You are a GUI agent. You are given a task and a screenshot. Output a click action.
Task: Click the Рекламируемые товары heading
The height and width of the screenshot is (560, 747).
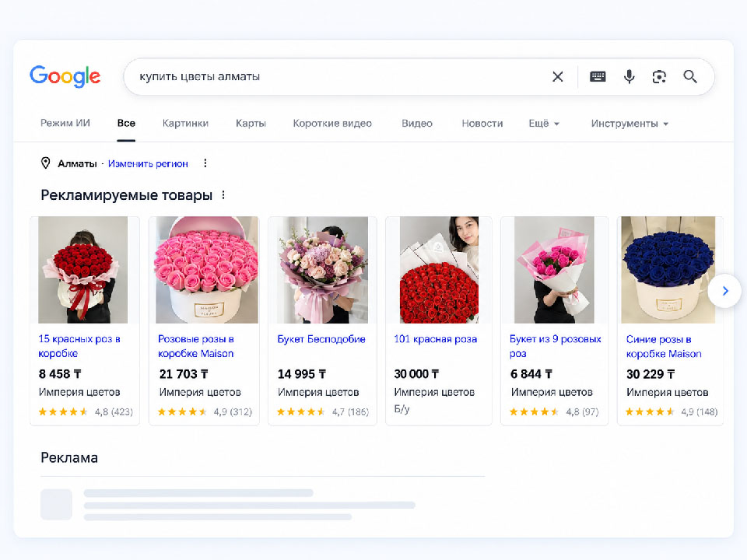coord(126,194)
